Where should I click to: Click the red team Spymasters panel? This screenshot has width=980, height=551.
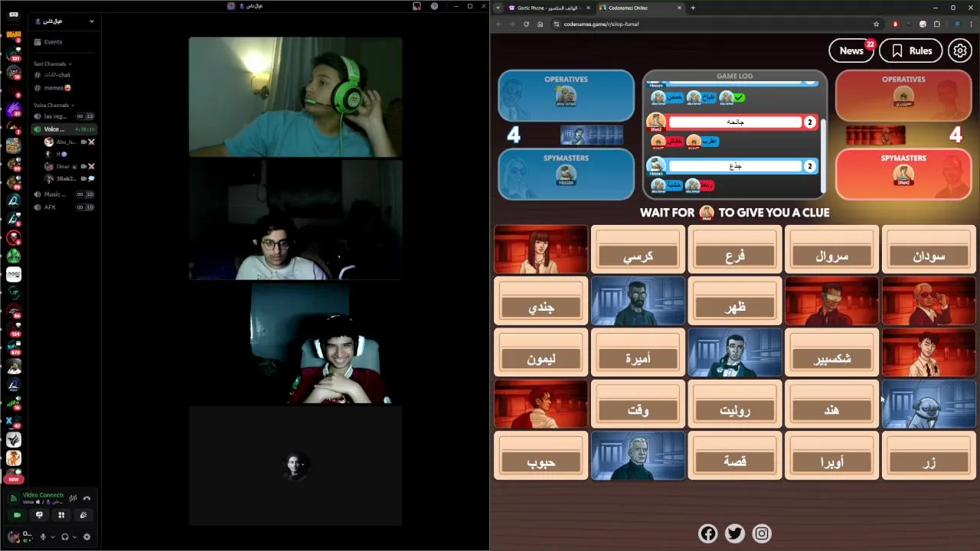[x=903, y=174]
